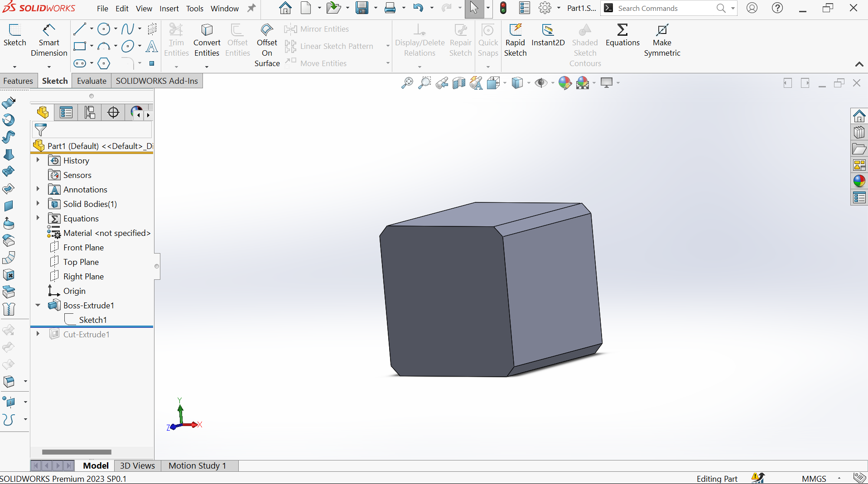The height and width of the screenshot is (484, 868).
Task: Click Convert Entities tool
Action: coord(207,41)
